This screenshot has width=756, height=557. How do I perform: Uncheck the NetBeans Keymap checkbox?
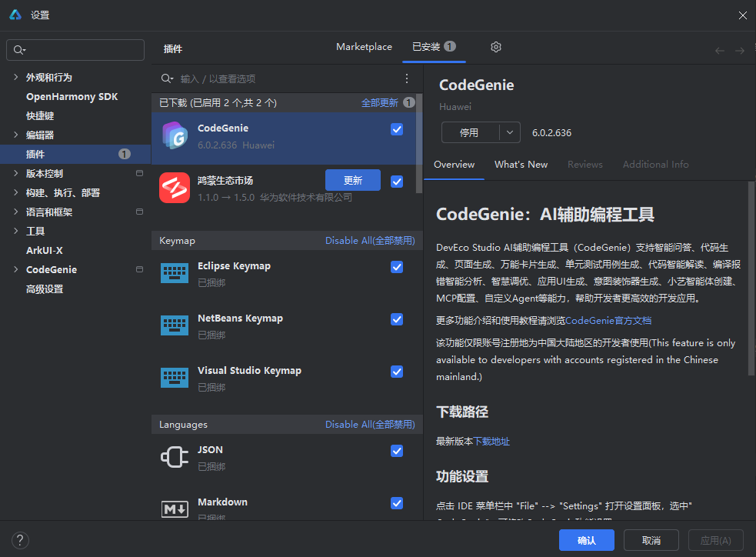coord(396,319)
